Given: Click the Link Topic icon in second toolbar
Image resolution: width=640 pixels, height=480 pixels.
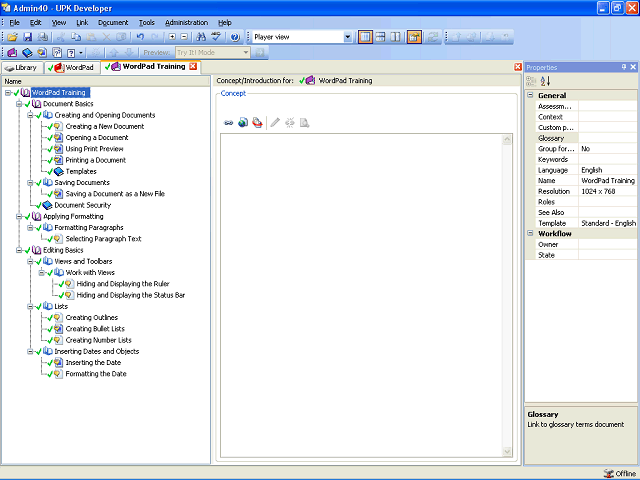Looking at the screenshot, I should point(42,53).
